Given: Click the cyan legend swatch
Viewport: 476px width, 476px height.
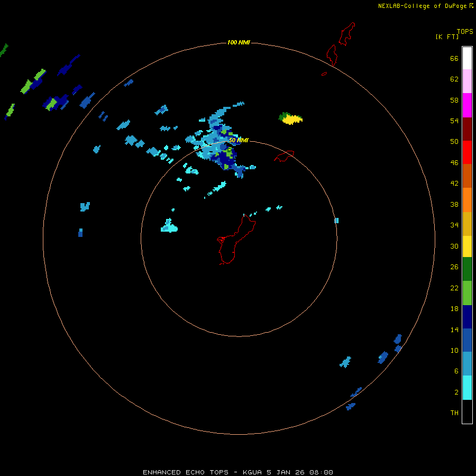Looking at the screenshot, I should coord(467,388).
